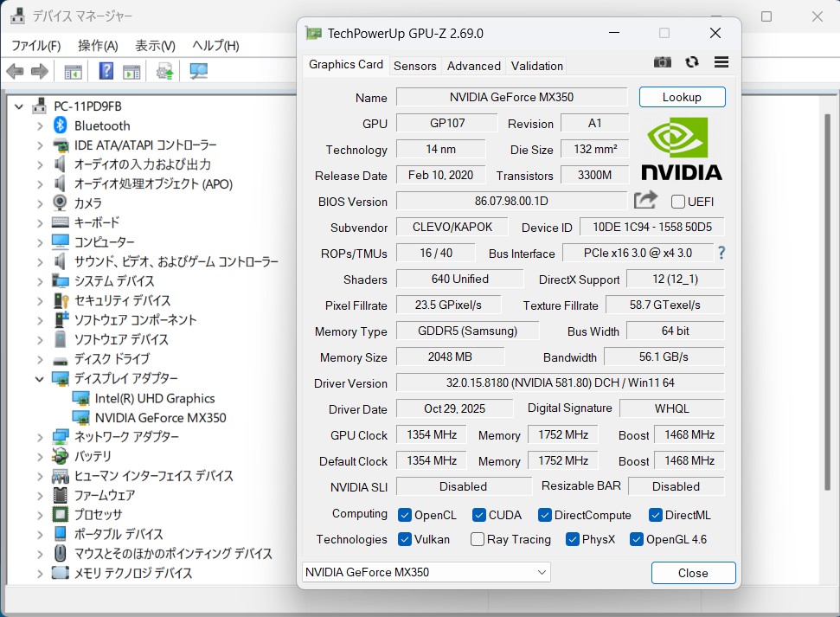The image size is (840, 617).
Task: Click the GPU-Z screenshot camera icon
Action: (662, 62)
